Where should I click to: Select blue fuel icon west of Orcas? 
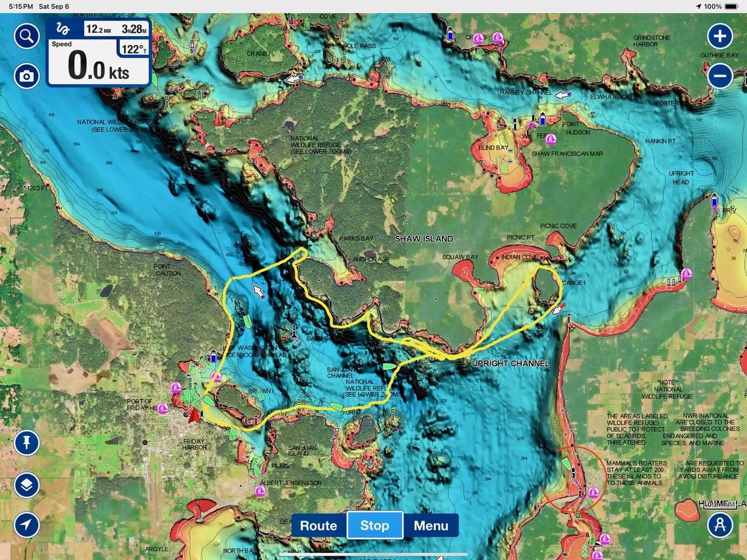[450, 34]
